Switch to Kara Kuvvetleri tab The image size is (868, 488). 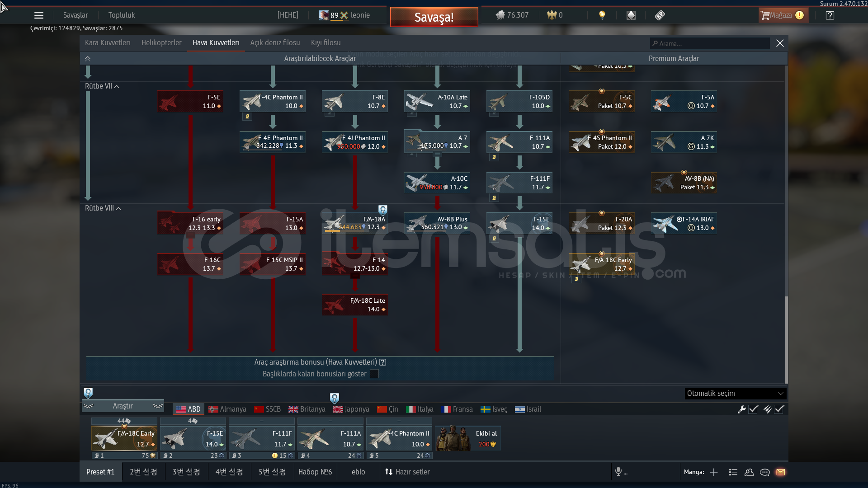108,43
